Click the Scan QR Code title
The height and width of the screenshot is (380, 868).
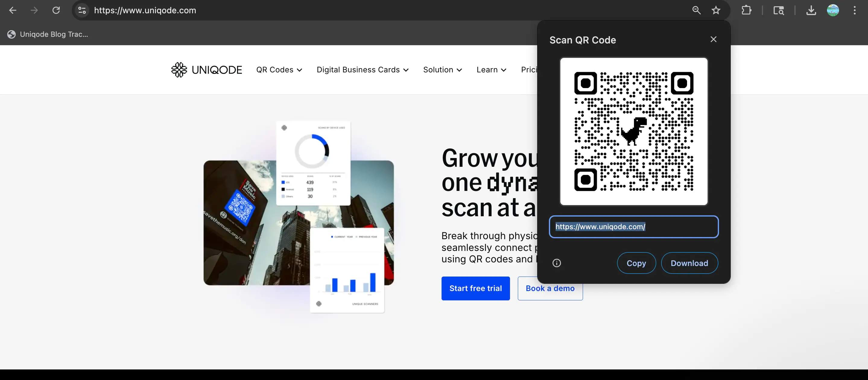(x=583, y=40)
